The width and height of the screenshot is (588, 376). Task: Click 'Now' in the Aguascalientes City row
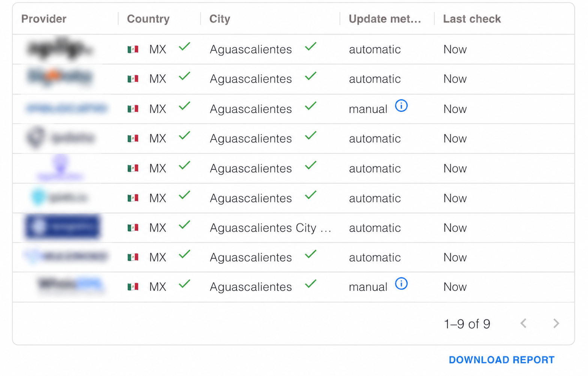[x=455, y=228]
